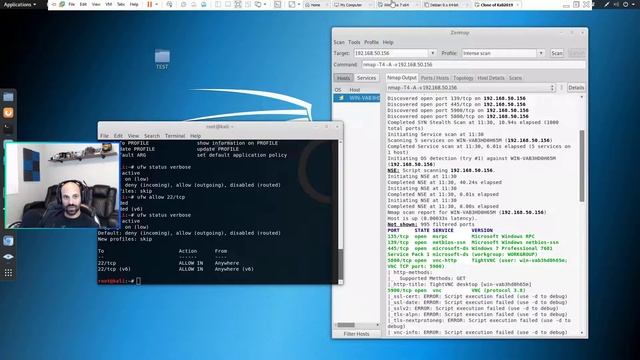The width and height of the screenshot is (640, 360).
Task: Select the Services button in Zenmap
Action: 366,78
